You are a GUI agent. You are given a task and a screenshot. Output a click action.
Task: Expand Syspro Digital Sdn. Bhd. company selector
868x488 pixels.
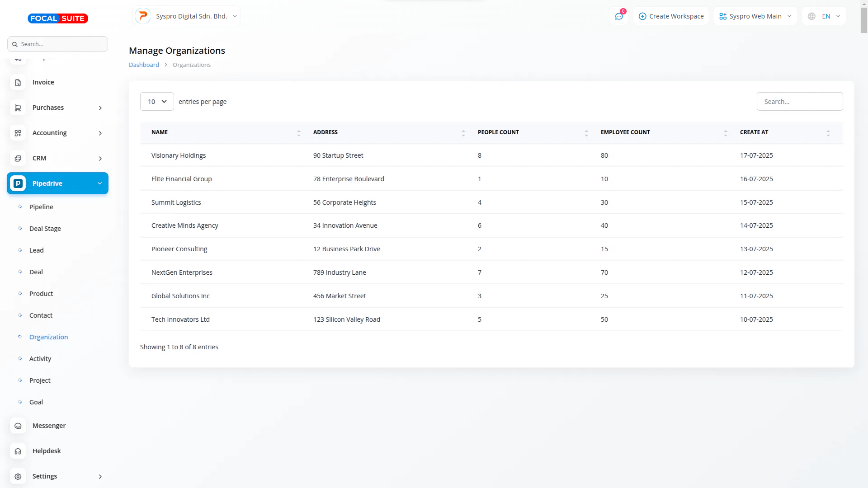click(187, 16)
